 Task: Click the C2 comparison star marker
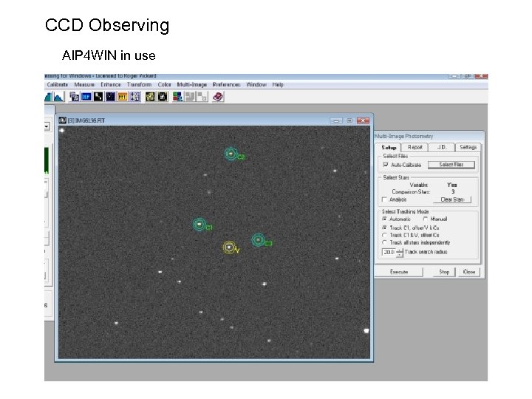(231, 154)
